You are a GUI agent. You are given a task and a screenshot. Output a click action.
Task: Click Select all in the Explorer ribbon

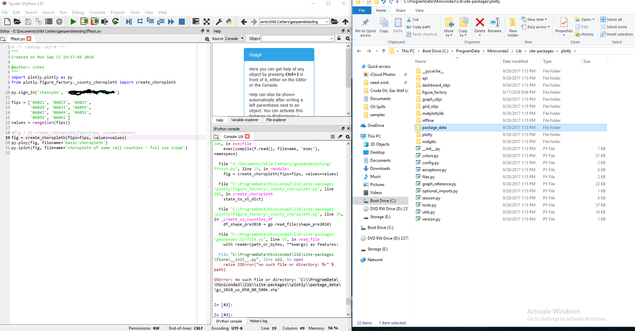click(x=614, y=19)
